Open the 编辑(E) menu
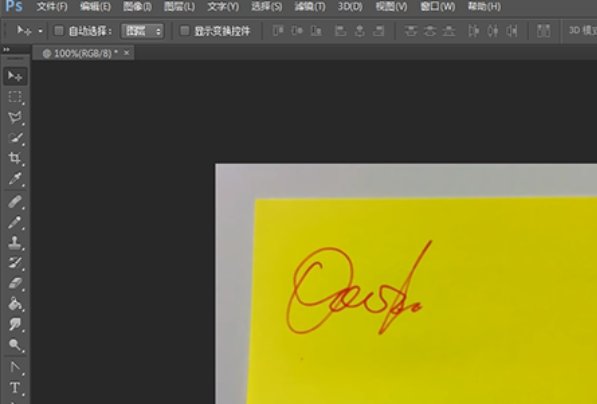This screenshot has width=597, height=404. tap(95, 6)
